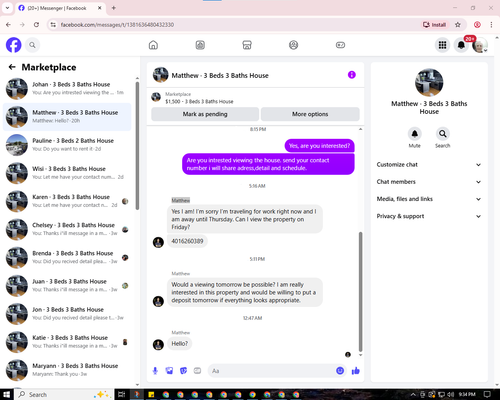Click More options button
The height and width of the screenshot is (400, 500).
tap(310, 114)
